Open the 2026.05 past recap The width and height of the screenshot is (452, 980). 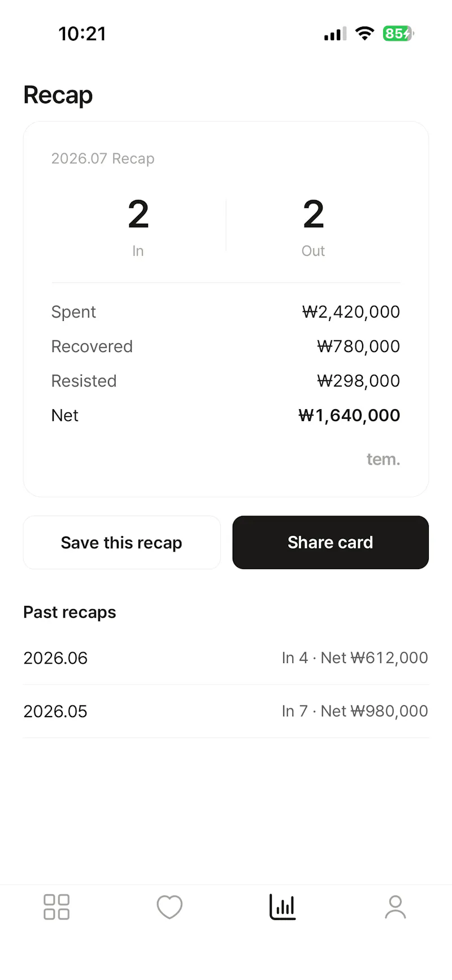226,711
